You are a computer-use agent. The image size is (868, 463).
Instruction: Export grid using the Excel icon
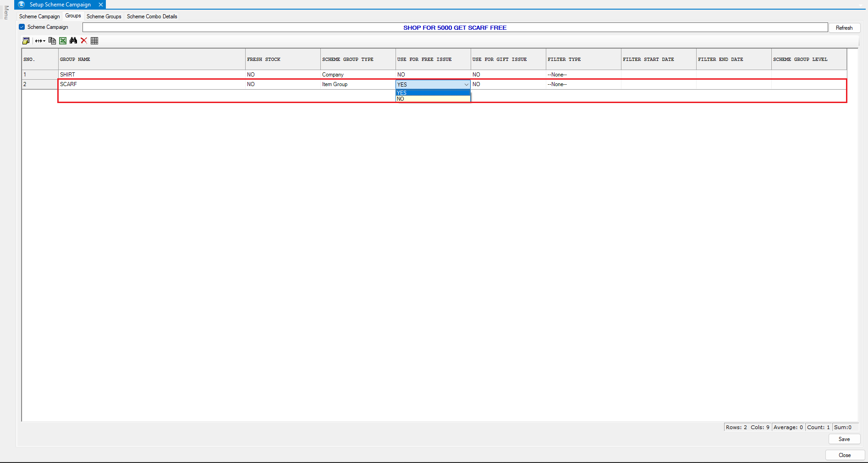pos(63,41)
